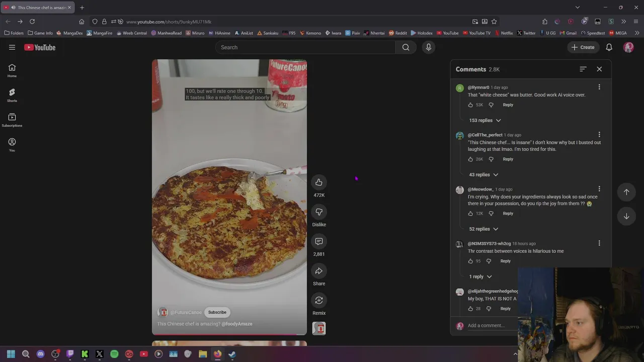644x362 pixels.
Task: Open the account avatar menu
Action: (628, 47)
